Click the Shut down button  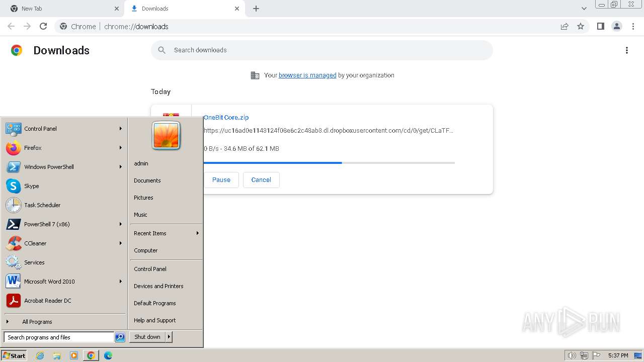click(x=147, y=337)
